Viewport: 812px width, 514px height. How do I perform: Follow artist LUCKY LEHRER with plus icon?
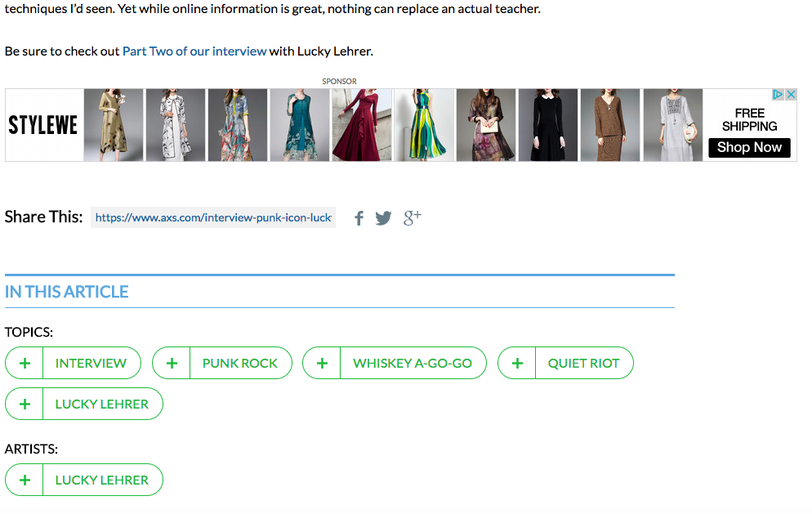(25, 480)
